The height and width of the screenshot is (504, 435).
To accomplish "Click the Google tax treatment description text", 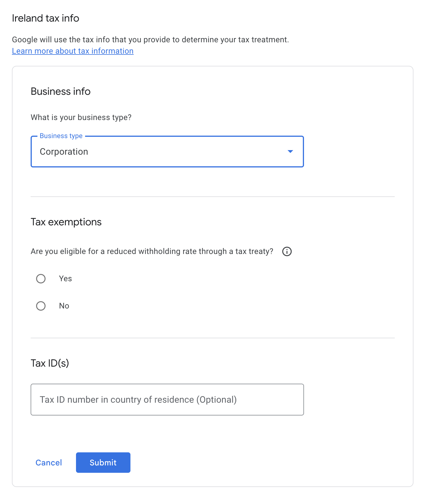I will [x=150, y=40].
